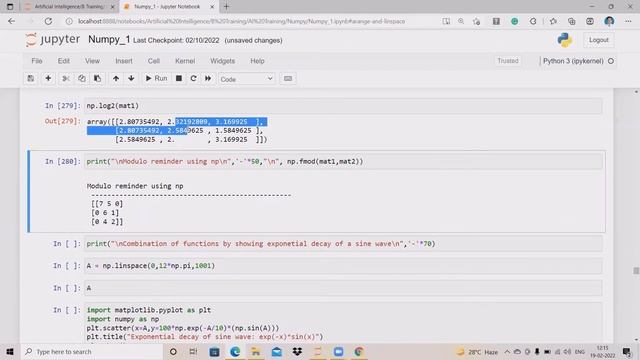Click the np.linspace code cell

pyautogui.click(x=343, y=266)
